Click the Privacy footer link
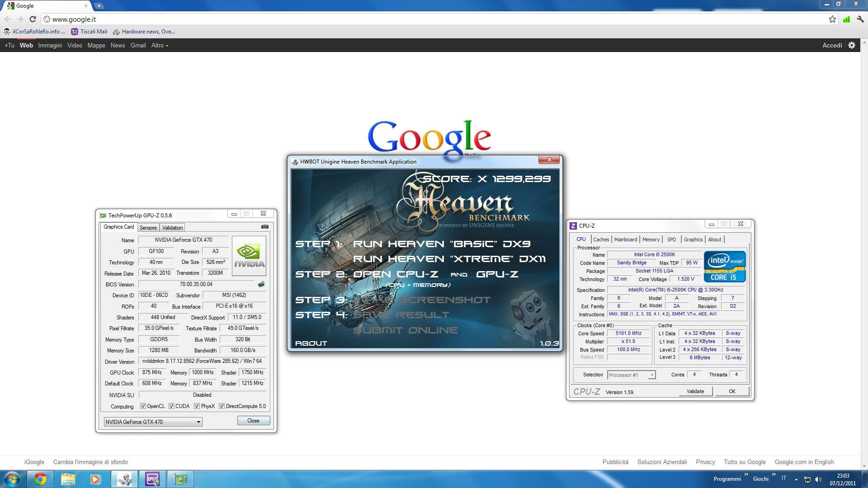868x488 pixels. pos(705,462)
